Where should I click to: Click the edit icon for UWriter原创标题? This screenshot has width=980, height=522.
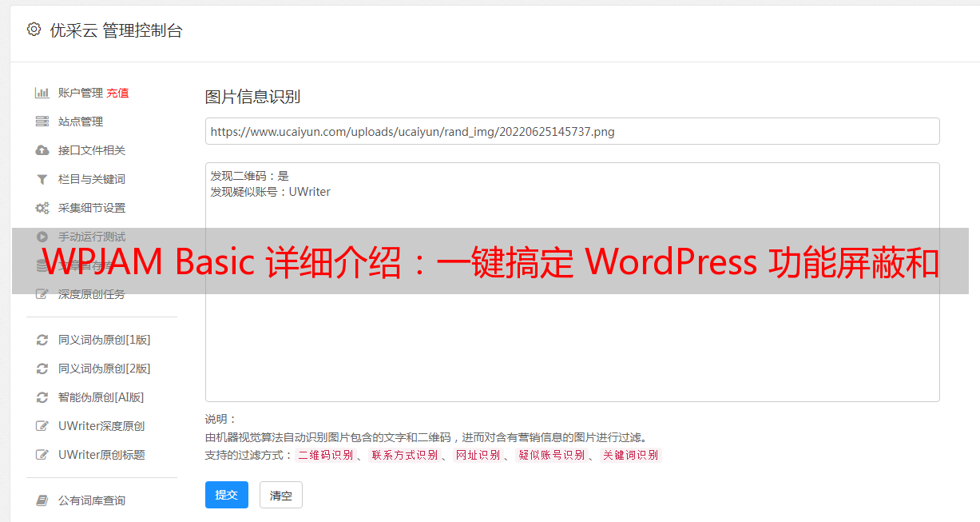coord(42,455)
